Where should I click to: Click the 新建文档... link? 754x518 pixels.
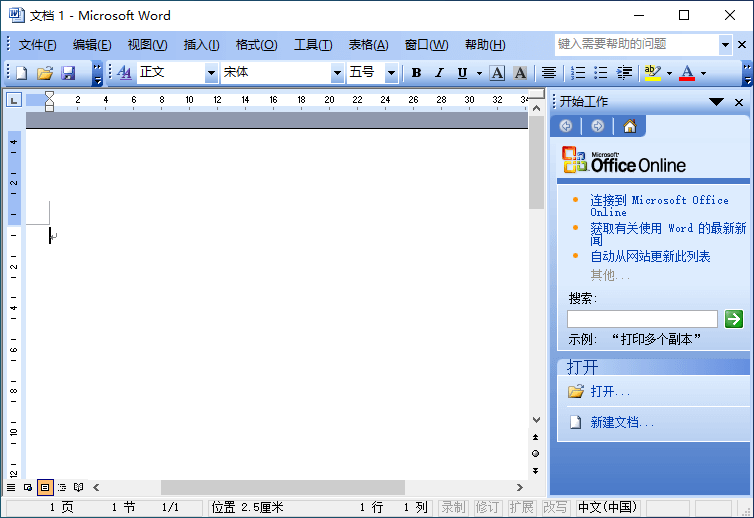pos(622,422)
